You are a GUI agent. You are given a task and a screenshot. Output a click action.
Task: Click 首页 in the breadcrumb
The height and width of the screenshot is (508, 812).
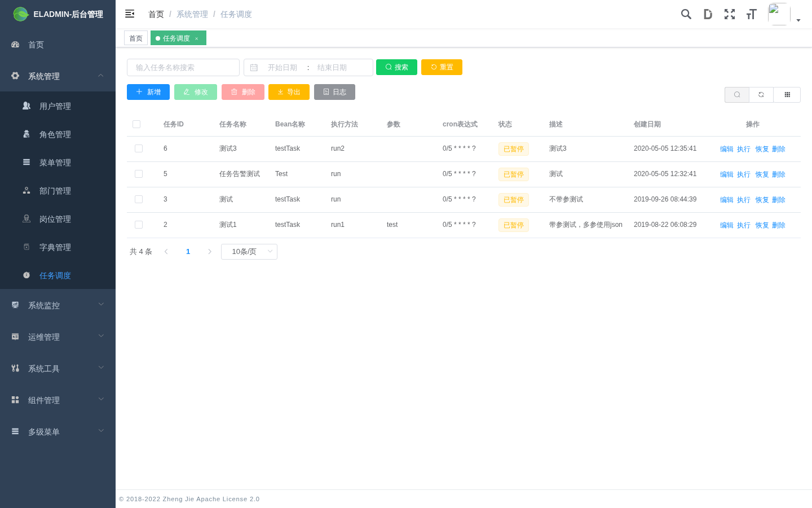point(156,14)
